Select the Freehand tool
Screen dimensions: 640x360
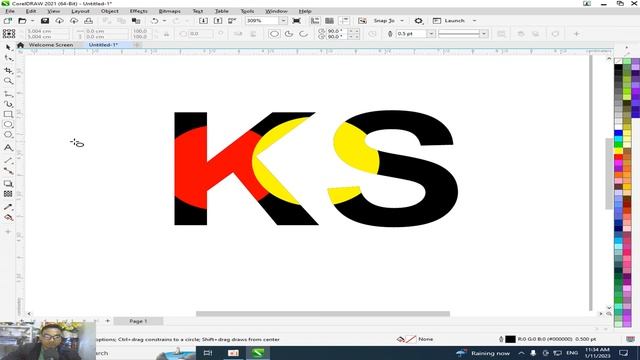click(8, 94)
